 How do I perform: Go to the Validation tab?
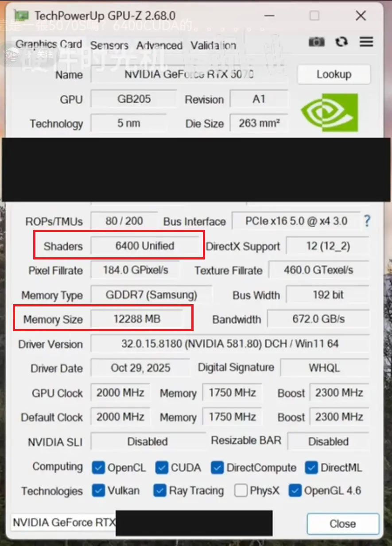[x=213, y=45]
